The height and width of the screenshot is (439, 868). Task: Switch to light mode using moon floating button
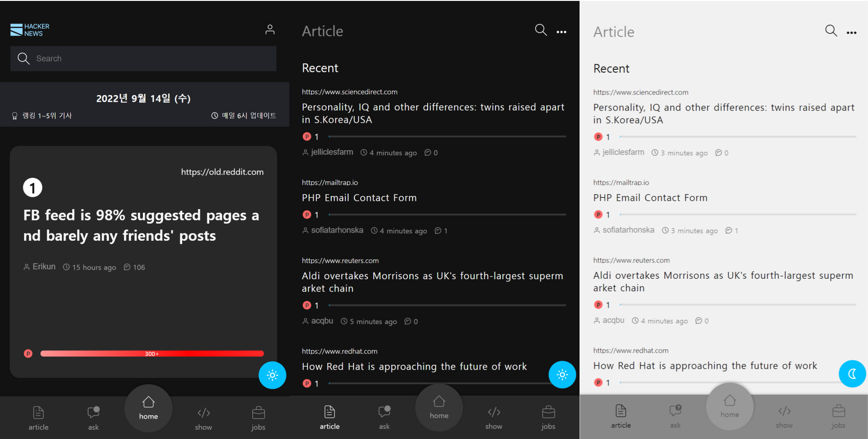click(852, 374)
